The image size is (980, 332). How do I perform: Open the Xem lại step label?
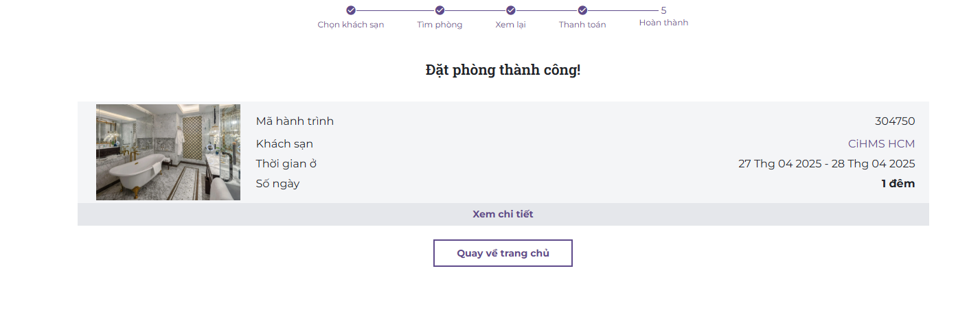[511, 25]
